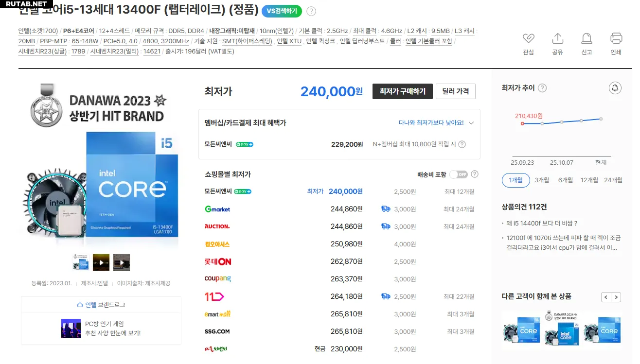This screenshot has width=640, height=364.
Task: Open help icon next to 최저가 추이
Action: pyautogui.click(x=542, y=88)
